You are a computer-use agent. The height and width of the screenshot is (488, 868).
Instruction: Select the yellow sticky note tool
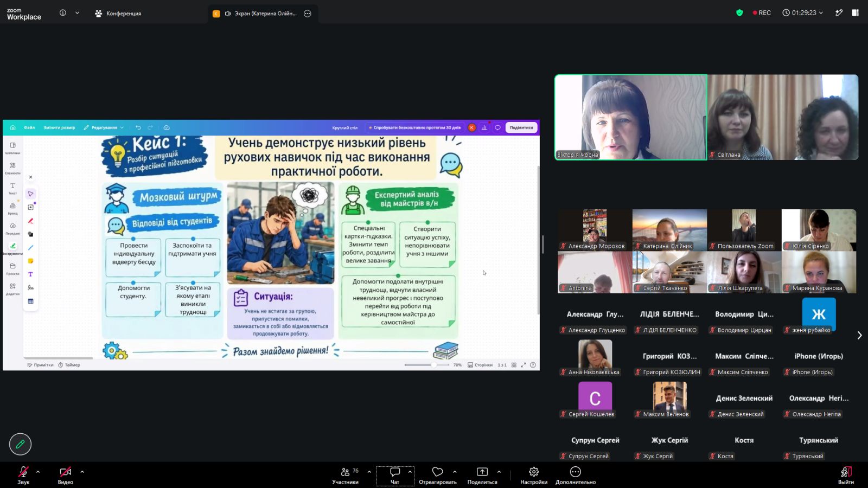click(x=30, y=261)
